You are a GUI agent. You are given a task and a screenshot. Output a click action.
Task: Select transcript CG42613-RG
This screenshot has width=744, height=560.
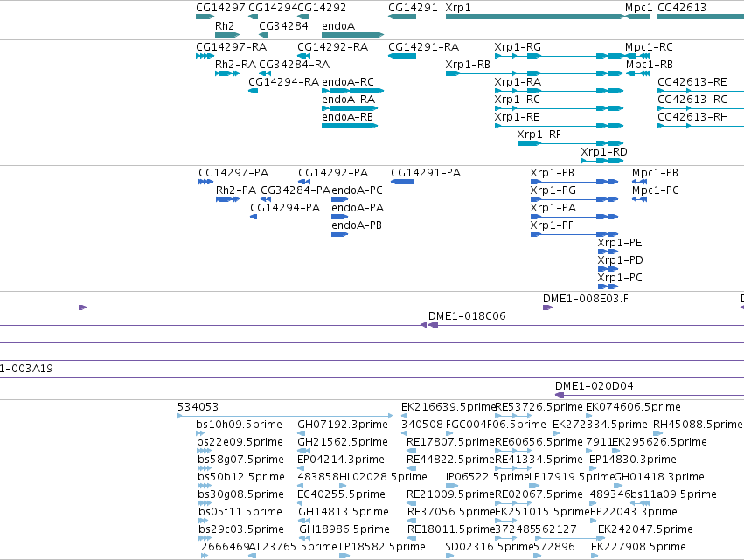click(692, 100)
